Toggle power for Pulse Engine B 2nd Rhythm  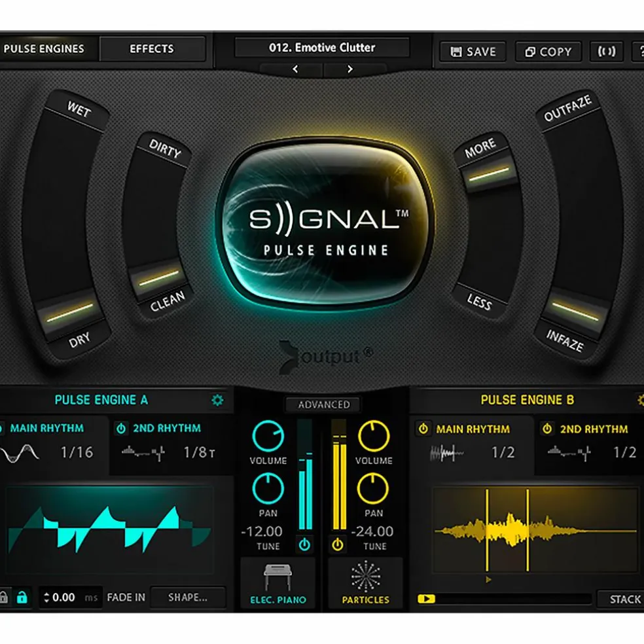click(x=547, y=429)
